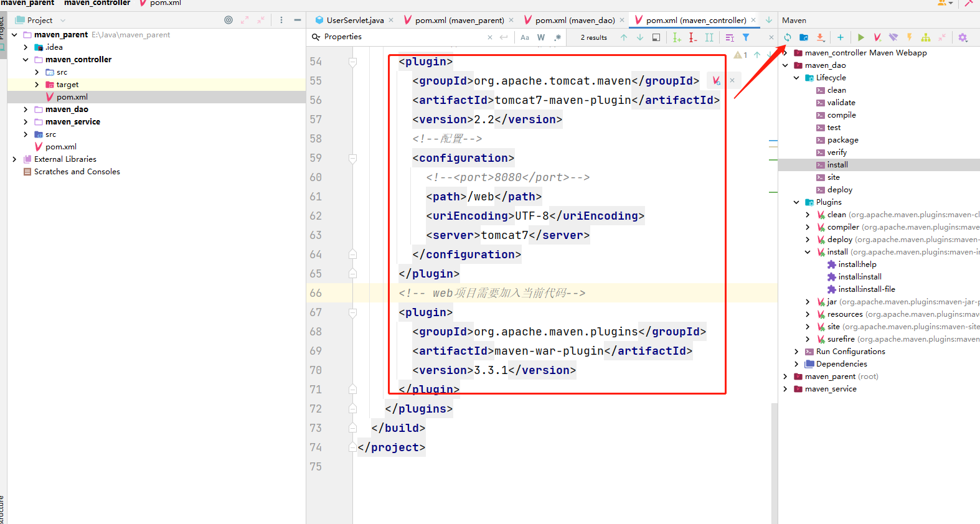Screen dimensions: 980x524
Task: Go to the next search occurrence
Action: pos(640,37)
